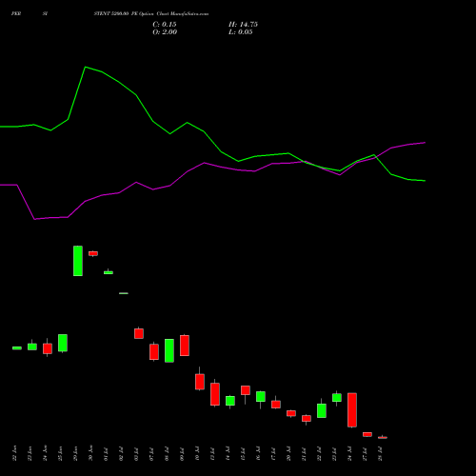Click the first date label "22 Jun" on axis
This screenshot has height=476, width=476.
14,453
